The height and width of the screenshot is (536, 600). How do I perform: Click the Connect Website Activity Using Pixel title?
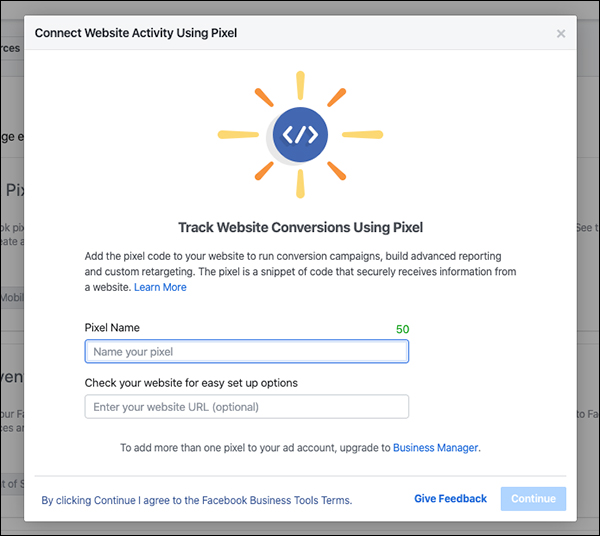136,33
